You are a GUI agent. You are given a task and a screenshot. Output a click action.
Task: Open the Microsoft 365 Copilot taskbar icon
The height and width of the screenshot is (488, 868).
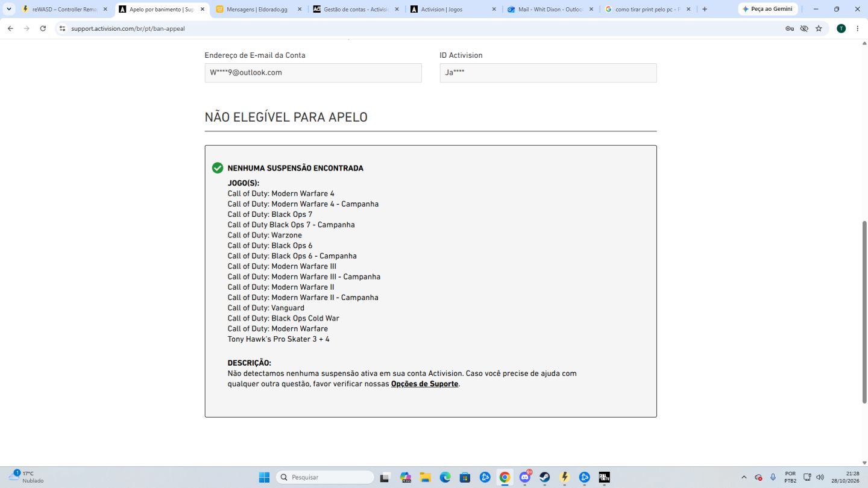405,477
